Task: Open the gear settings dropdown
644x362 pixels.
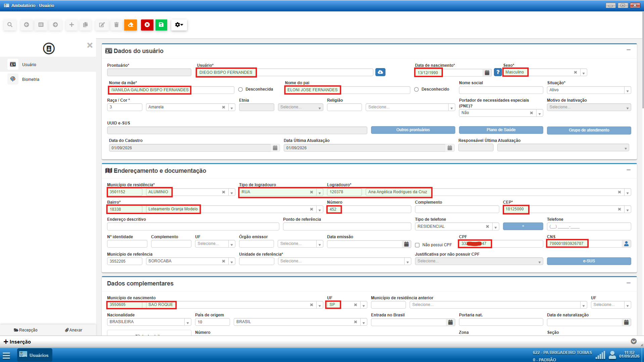Action: coord(179,25)
